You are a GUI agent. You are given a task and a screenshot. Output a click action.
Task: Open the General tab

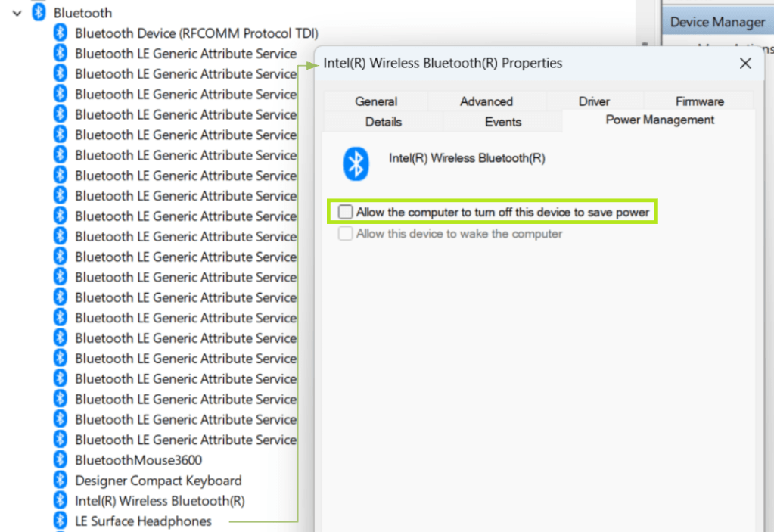coord(376,101)
